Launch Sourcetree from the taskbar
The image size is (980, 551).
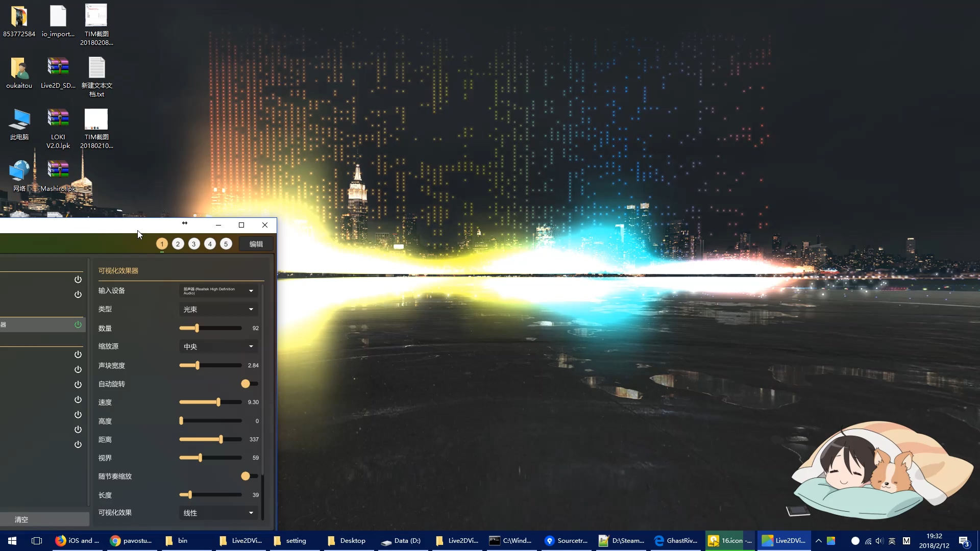566,541
